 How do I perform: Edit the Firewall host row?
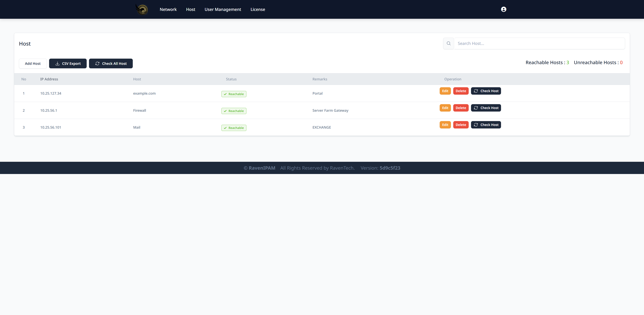coord(445,108)
